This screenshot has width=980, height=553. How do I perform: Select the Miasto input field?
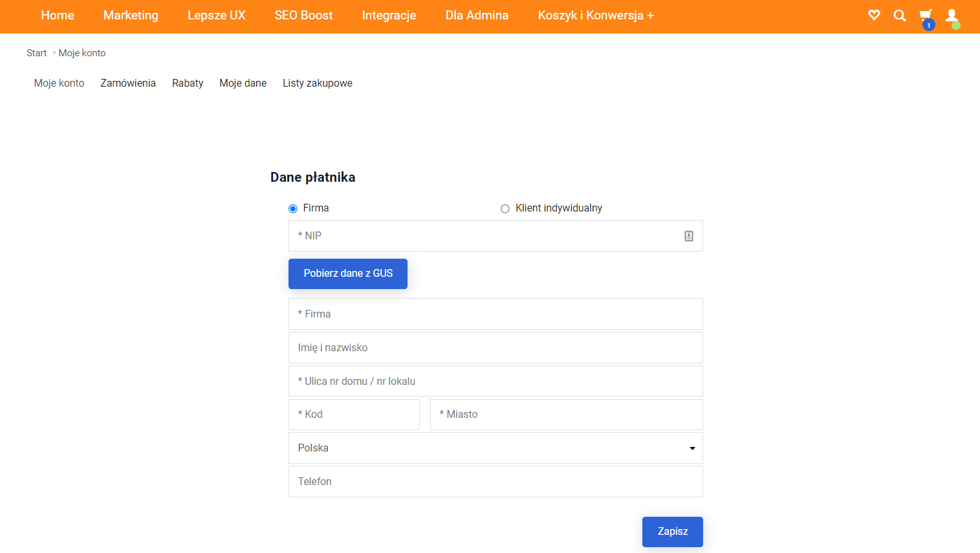pyautogui.click(x=566, y=415)
